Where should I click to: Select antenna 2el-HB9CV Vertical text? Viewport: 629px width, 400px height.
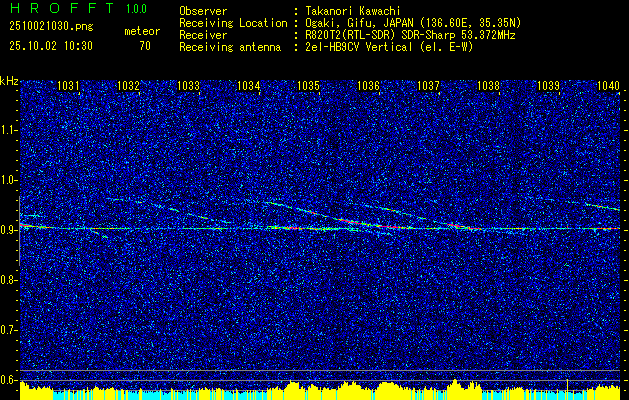click(389, 47)
